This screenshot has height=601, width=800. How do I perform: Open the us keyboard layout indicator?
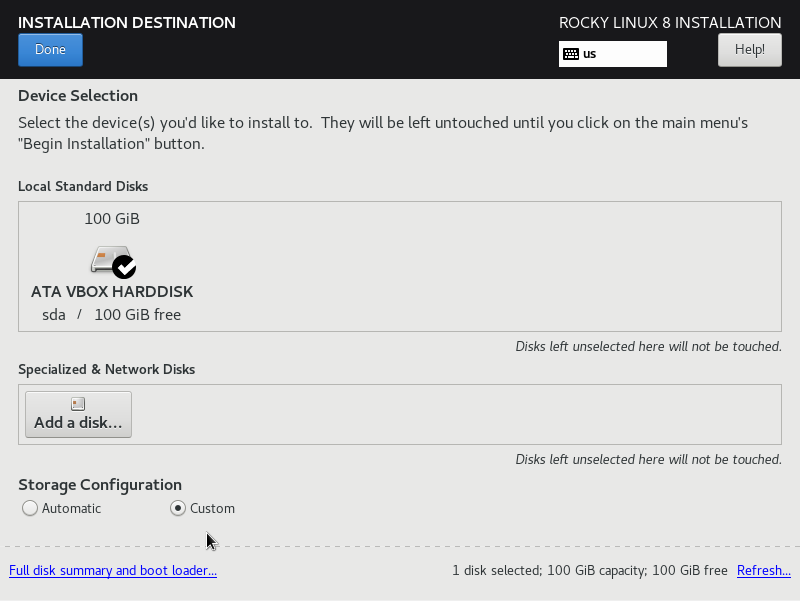click(x=612, y=54)
